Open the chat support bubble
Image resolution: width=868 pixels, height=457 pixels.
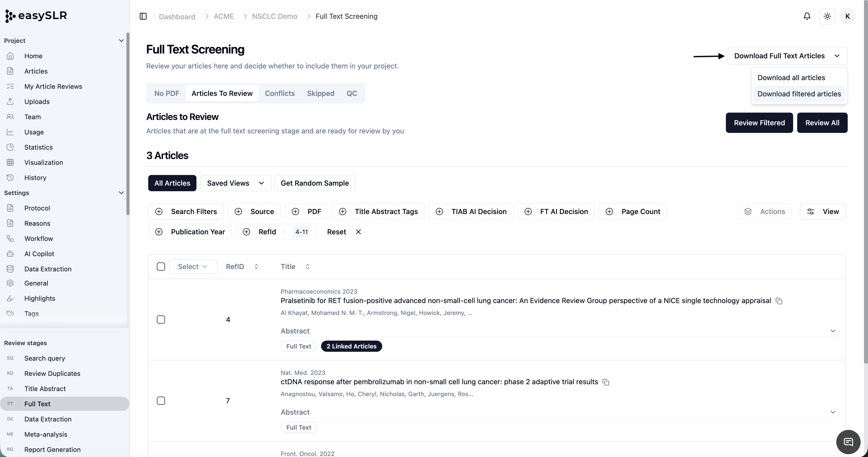pyautogui.click(x=848, y=442)
